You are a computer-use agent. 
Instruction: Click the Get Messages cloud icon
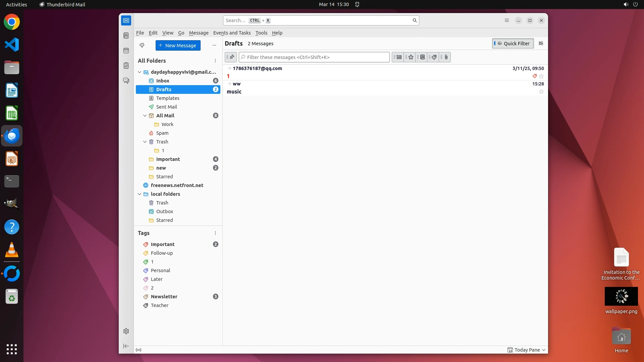[x=142, y=45]
